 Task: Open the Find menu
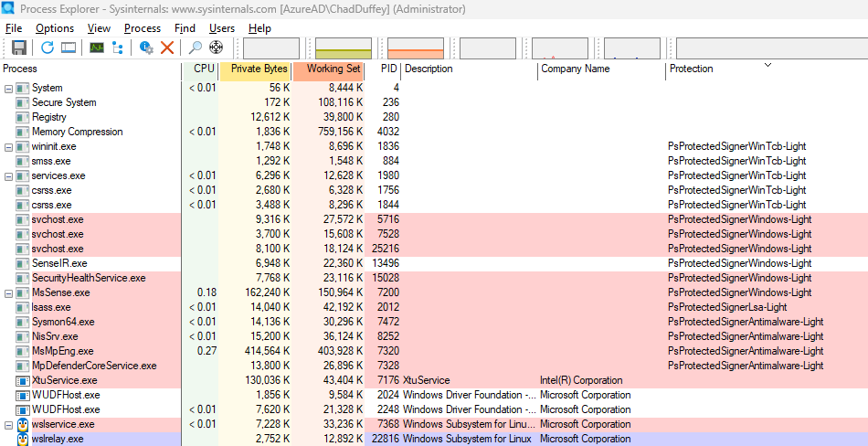pos(185,28)
